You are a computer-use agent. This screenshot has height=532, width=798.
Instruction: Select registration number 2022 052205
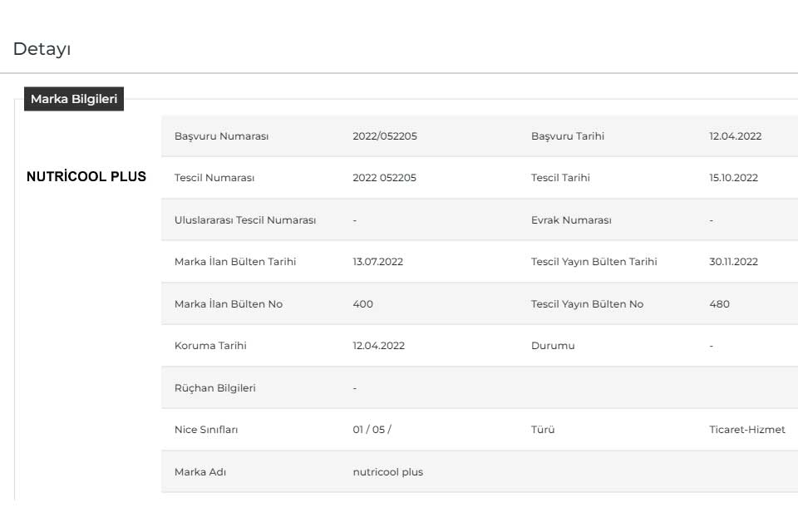[x=384, y=178]
